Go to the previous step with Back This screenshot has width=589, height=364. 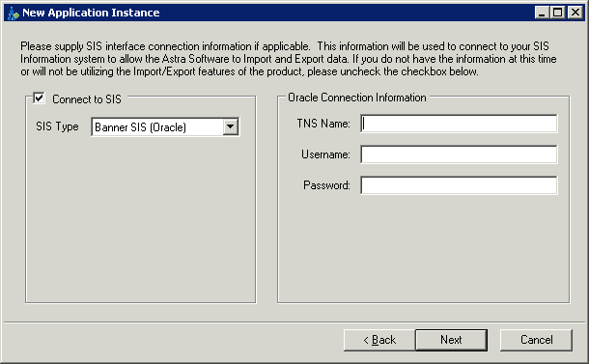click(379, 340)
